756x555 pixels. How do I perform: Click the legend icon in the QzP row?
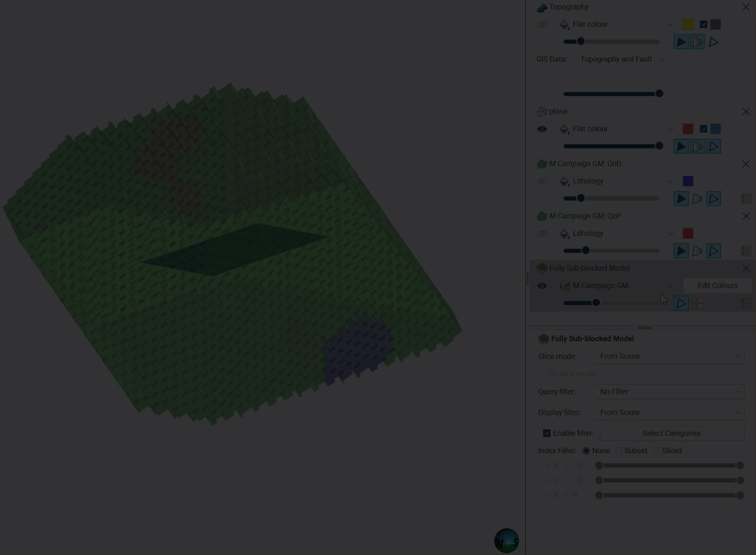(x=746, y=251)
